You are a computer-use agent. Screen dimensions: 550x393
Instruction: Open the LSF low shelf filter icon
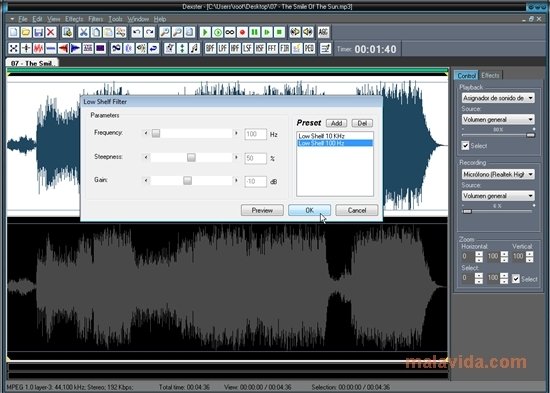[247, 48]
